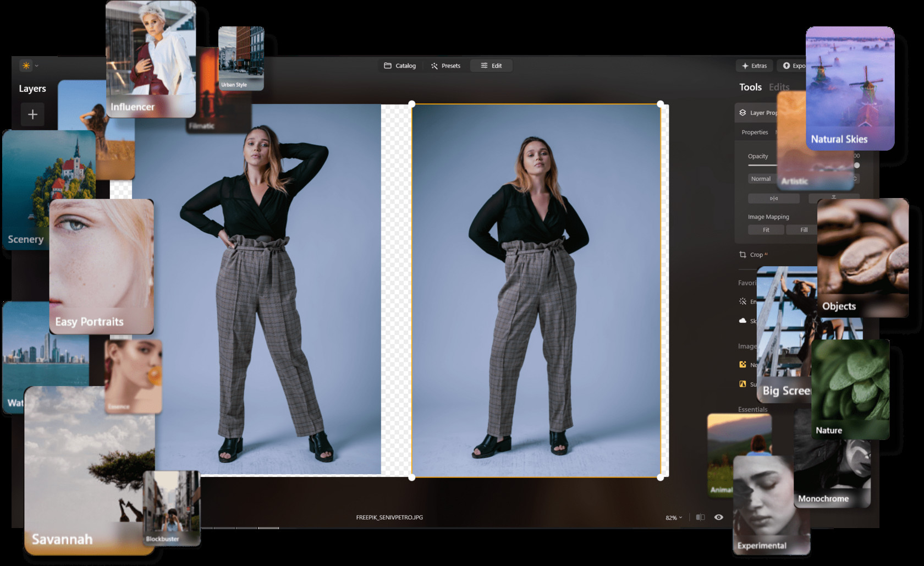Open the Urban Style preset card
Viewport: 924px width, 566px height.
point(241,58)
